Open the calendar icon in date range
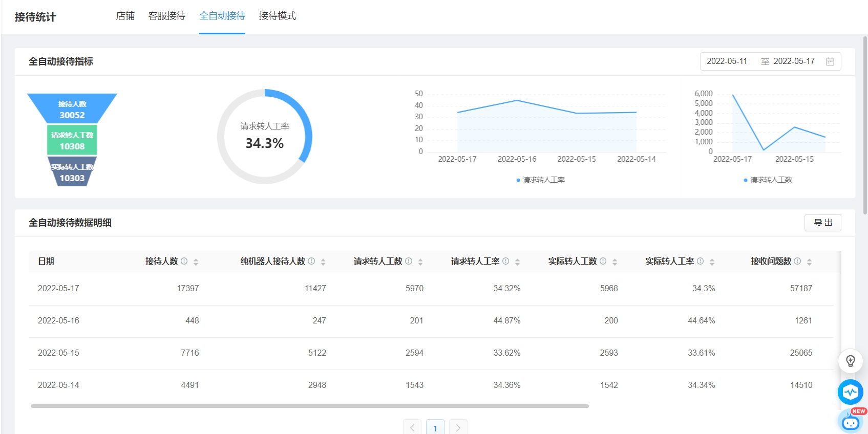Screen dimensions: 868x434 830,61
